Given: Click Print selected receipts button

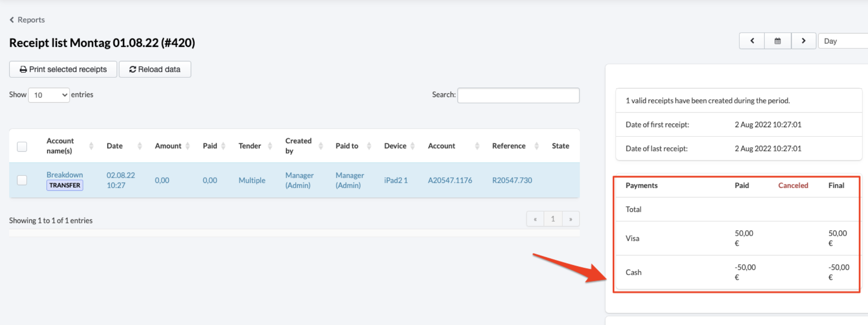Looking at the screenshot, I should pyautogui.click(x=63, y=70).
